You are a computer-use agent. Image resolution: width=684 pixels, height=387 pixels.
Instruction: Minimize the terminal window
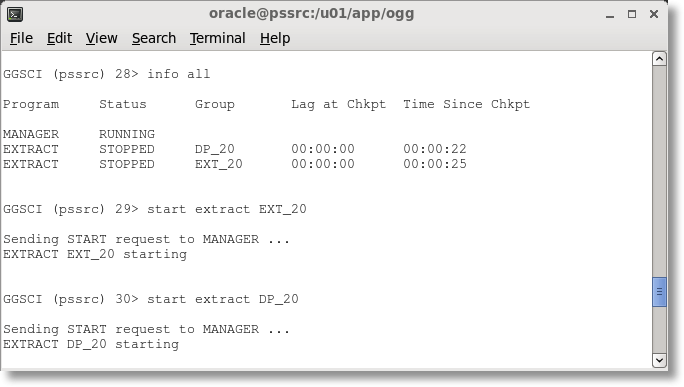click(610, 15)
